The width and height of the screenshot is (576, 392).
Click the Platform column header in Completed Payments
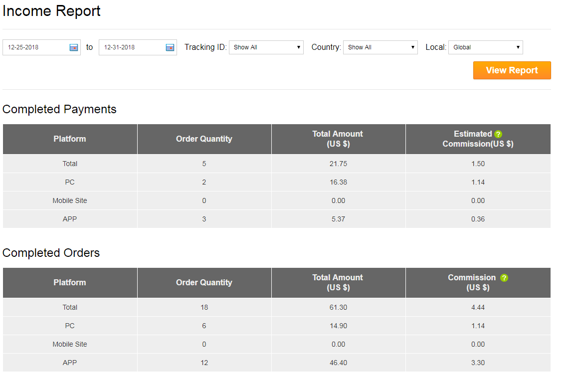point(70,139)
